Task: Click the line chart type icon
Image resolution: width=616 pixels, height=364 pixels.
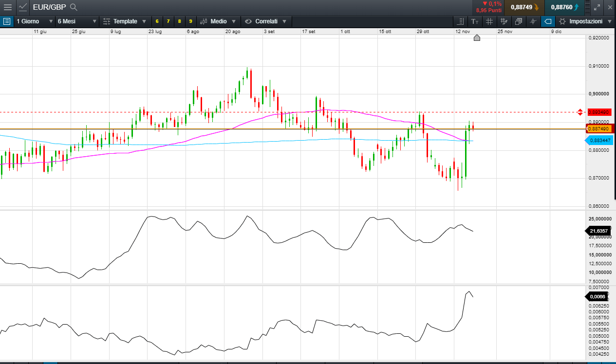Action: (x=23, y=7)
